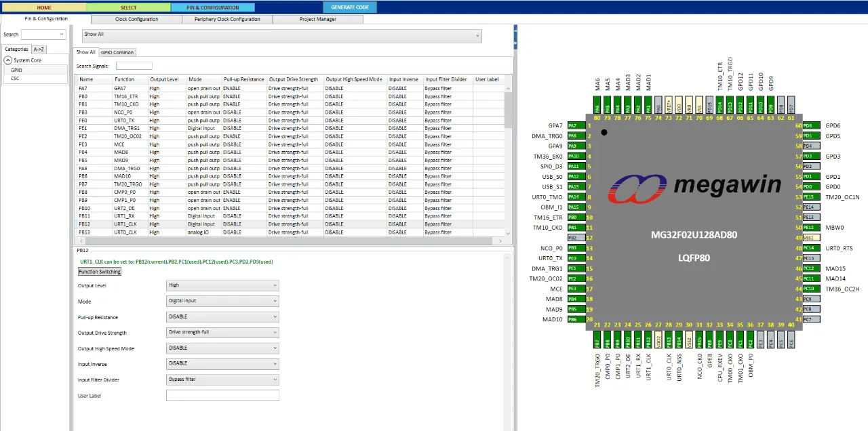Go to the SELECT step

click(x=128, y=7)
